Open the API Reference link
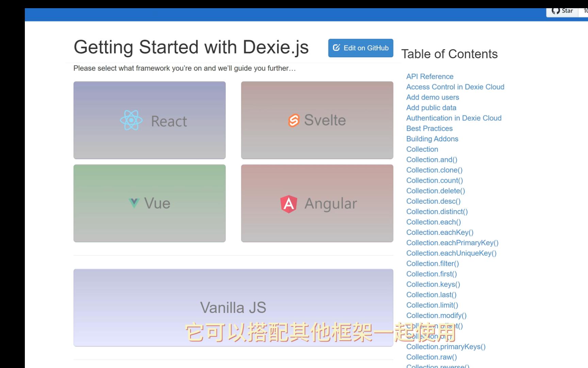Image resolution: width=588 pixels, height=368 pixels. click(x=430, y=76)
